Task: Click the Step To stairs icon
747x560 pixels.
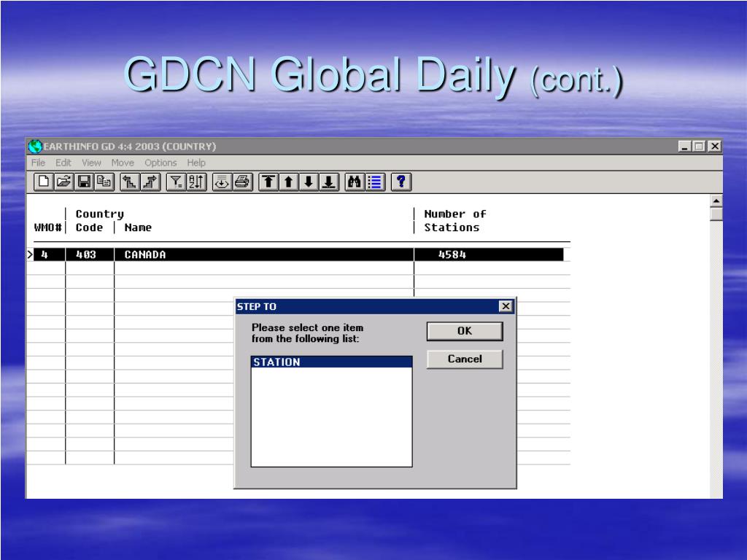Action: [x=150, y=182]
